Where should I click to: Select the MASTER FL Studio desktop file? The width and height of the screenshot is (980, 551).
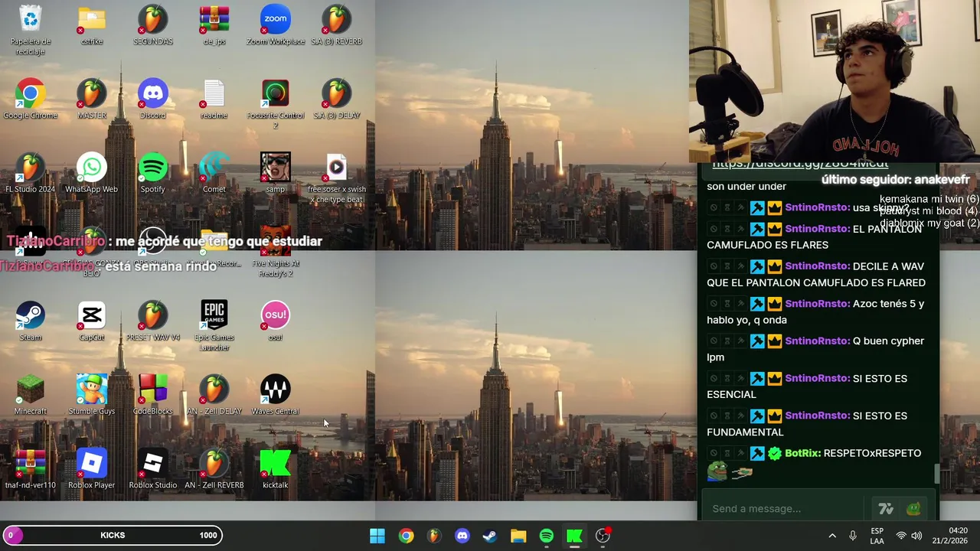[x=92, y=99]
